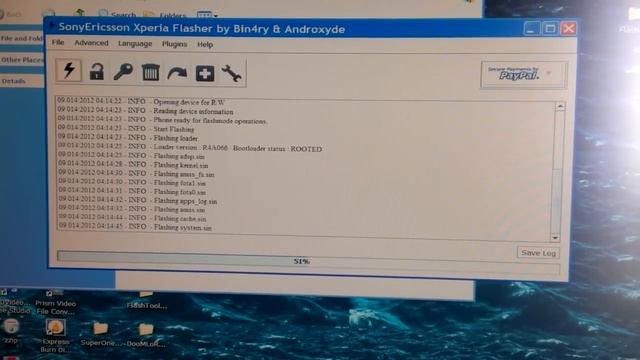The image size is (640, 360).
Task: Select log line 'Flashing loader'
Action: click(128, 138)
